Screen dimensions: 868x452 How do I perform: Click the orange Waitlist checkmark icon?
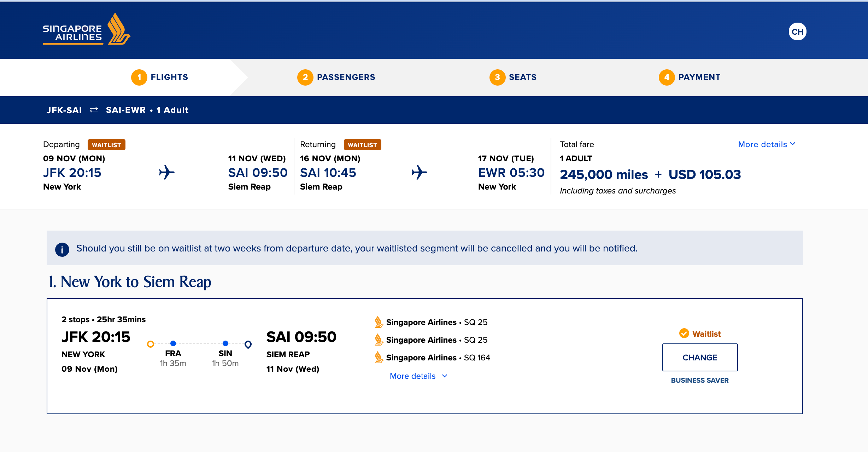(684, 333)
